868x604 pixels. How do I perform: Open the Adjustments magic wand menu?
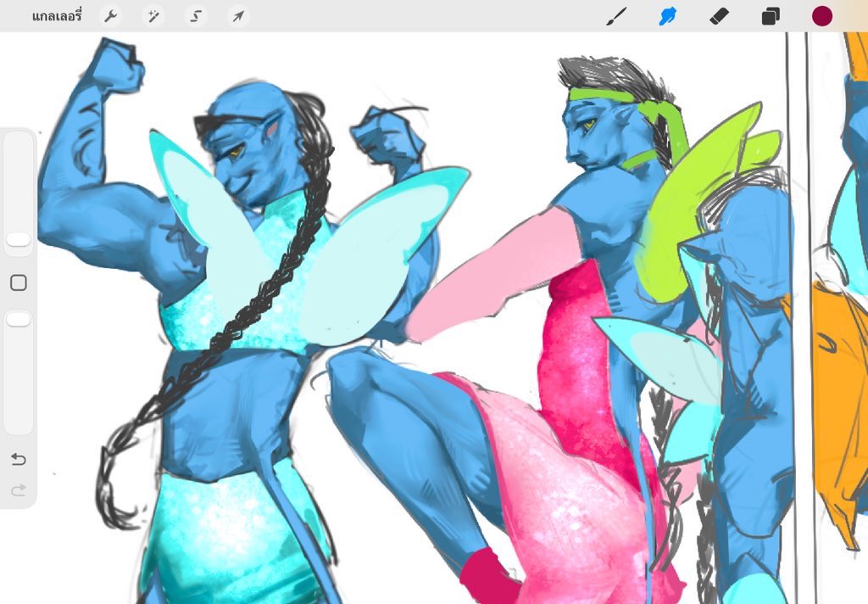pos(153,17)
